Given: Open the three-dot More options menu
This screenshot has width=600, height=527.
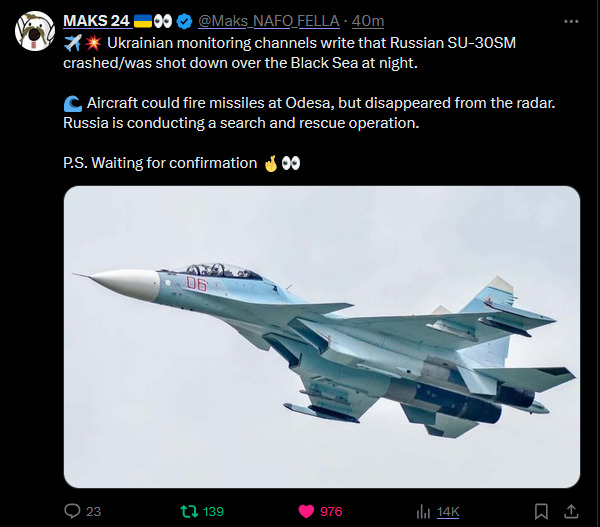Looking at the screenshot, I should click(x=570, y=21).
